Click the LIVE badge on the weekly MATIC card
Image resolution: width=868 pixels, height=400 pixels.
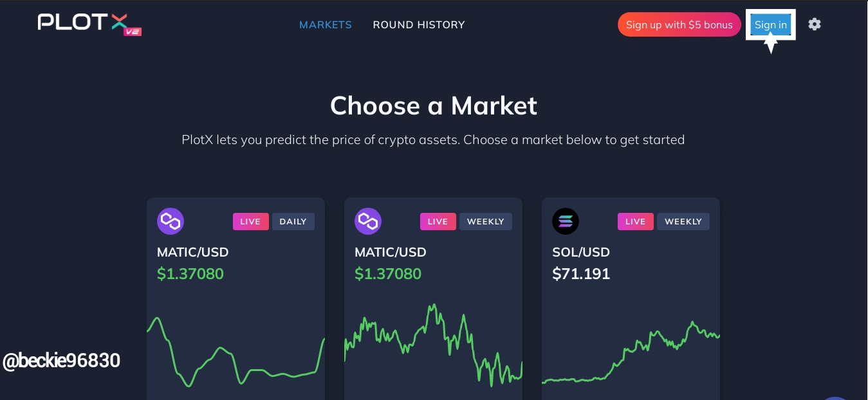click(438, 221)
